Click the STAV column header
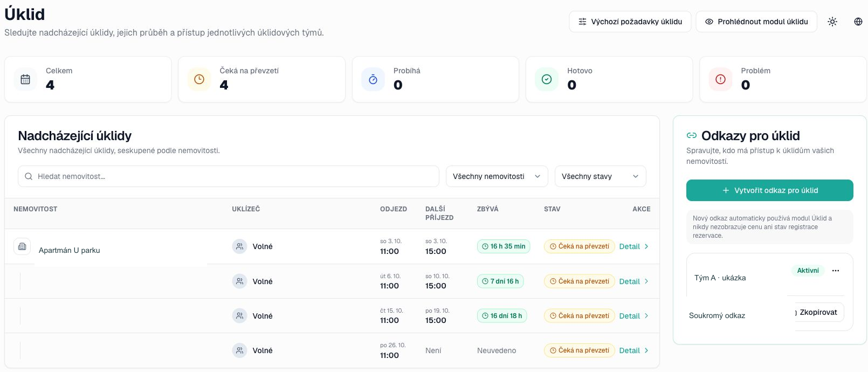 [552, 209]
